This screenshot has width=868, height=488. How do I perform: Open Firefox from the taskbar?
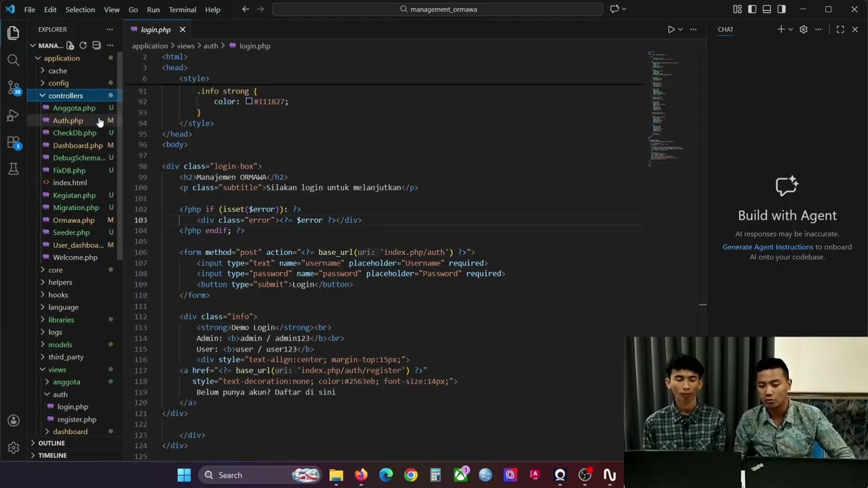pyautogui.click(x=361, y=475)
